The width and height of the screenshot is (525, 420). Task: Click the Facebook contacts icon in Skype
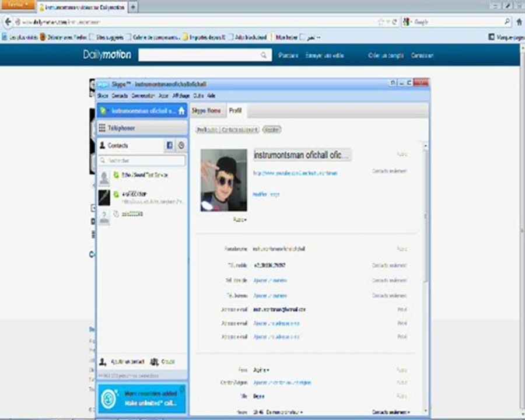169,145
